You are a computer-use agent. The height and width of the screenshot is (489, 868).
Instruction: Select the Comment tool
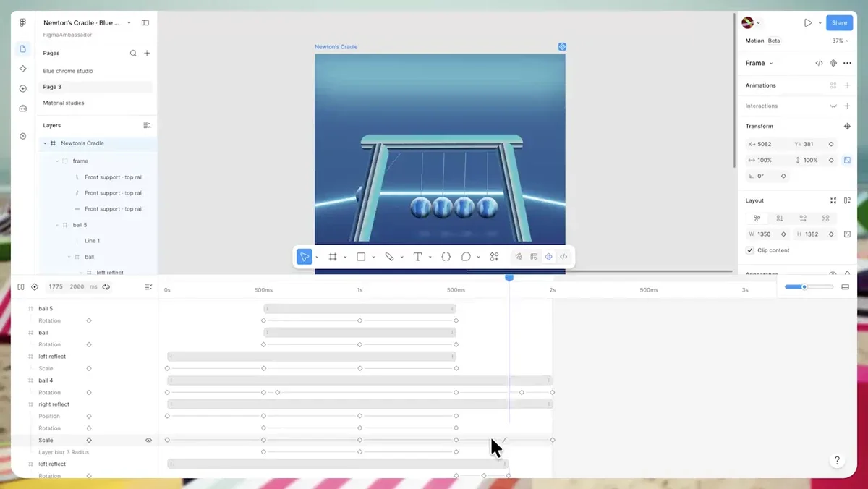pyautogui.click(x=466, y=257)
